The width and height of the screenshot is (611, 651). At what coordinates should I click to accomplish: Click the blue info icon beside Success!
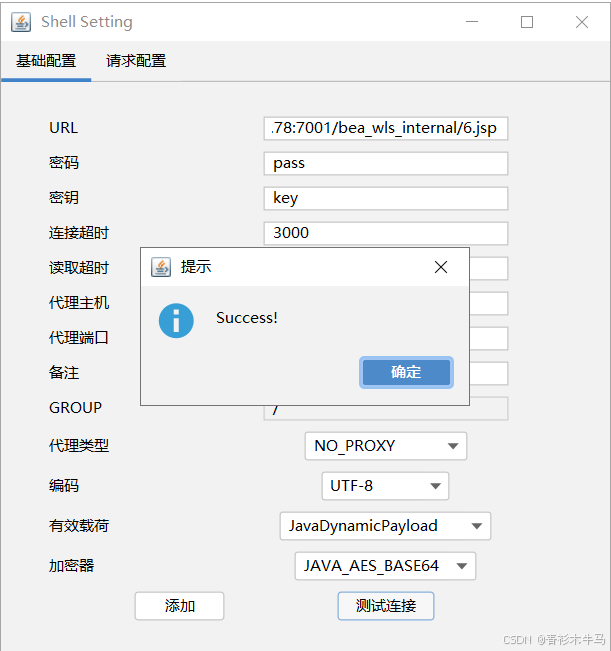[x=176, y=321]
